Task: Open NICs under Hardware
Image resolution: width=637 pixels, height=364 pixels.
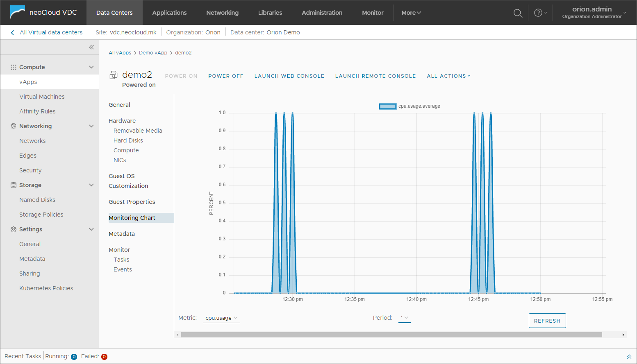Action: click(120, 160)
